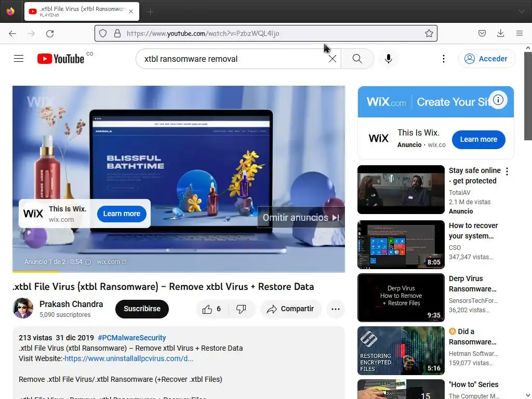
Task: Open the "How to" Series video title
Action: 473,384
